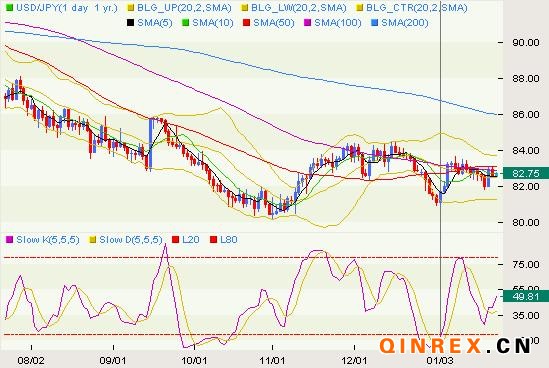Click the black SMA(5) legend square
549x368 pixels.
click(x=130, y=23)
